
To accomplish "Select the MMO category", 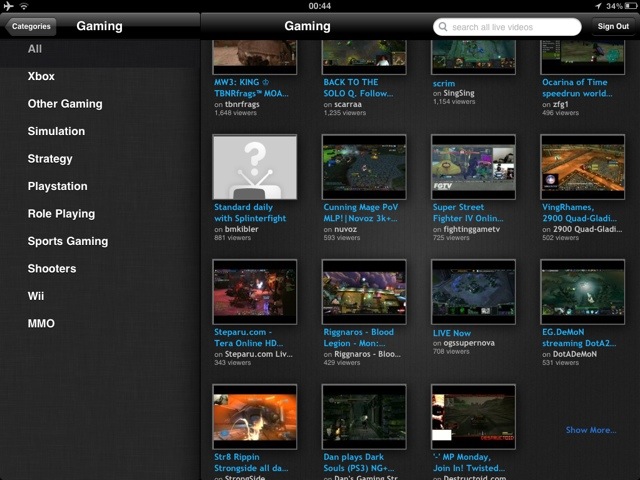I will [100, 323].
